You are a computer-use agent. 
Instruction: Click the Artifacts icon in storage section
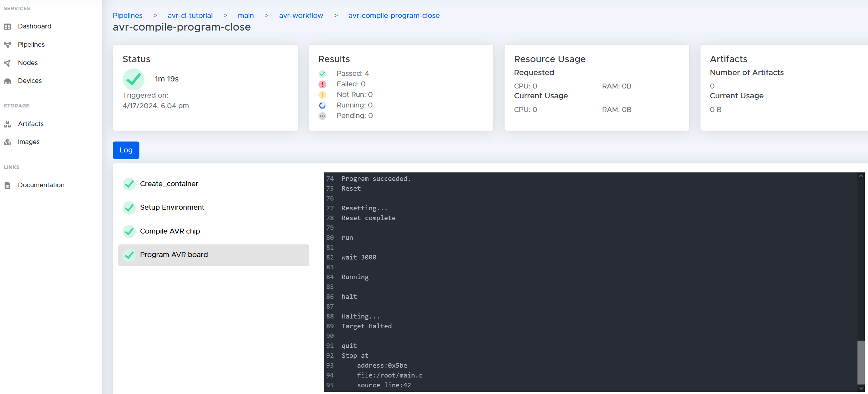pos(8,123)
